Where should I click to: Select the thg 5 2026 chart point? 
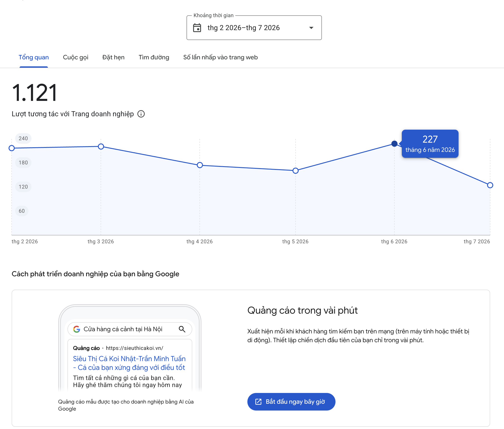point(296,171)
